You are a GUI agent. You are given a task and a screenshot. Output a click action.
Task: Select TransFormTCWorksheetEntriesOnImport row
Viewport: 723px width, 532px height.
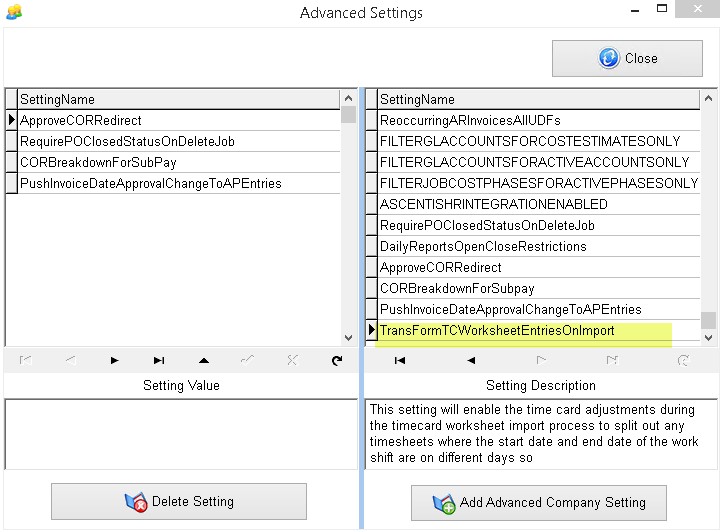point(539,331)
